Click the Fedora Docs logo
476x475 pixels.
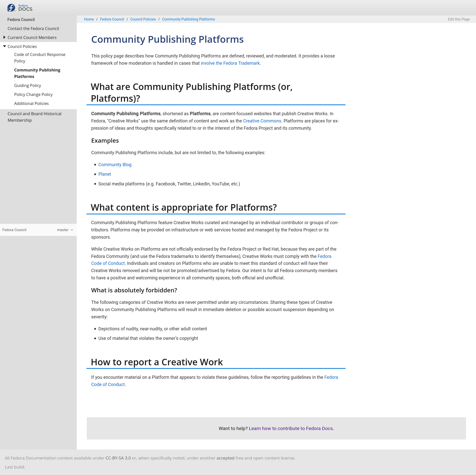pyautogui.click(x=20, y=8)
